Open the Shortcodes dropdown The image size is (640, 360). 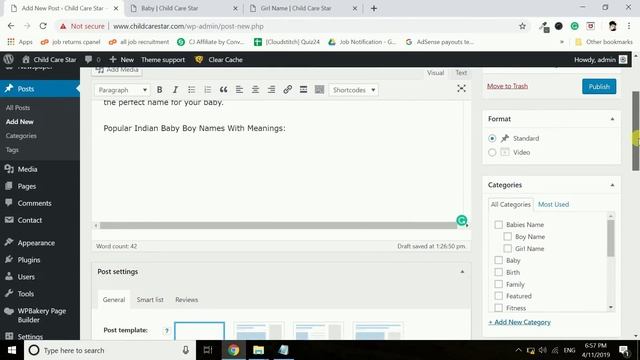(353, 90)
